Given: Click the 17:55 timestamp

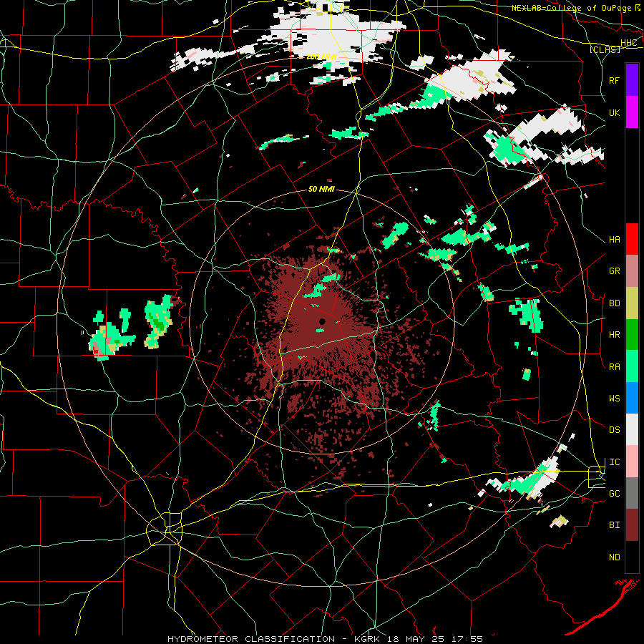Looking at the screenshot, I should point(468,639).
